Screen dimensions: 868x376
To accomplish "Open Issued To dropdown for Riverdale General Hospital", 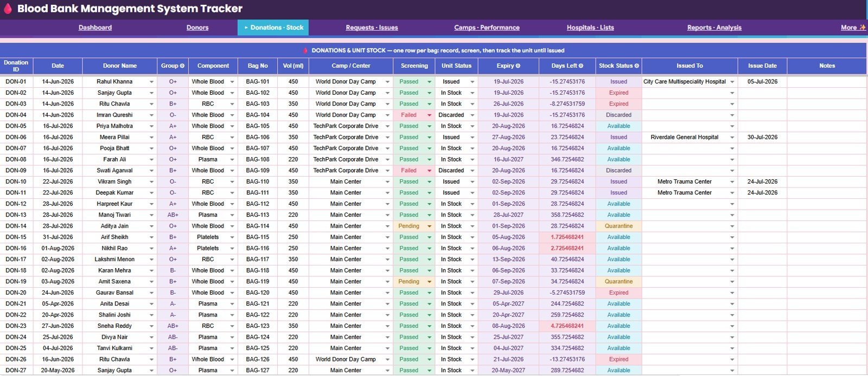I will (x=732, y=137).
